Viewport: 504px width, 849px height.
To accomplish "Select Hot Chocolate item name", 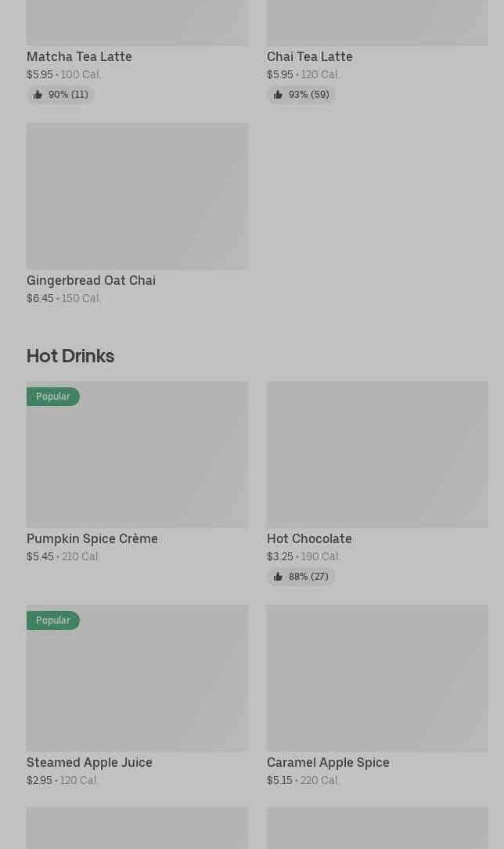I will pos(309,539).
